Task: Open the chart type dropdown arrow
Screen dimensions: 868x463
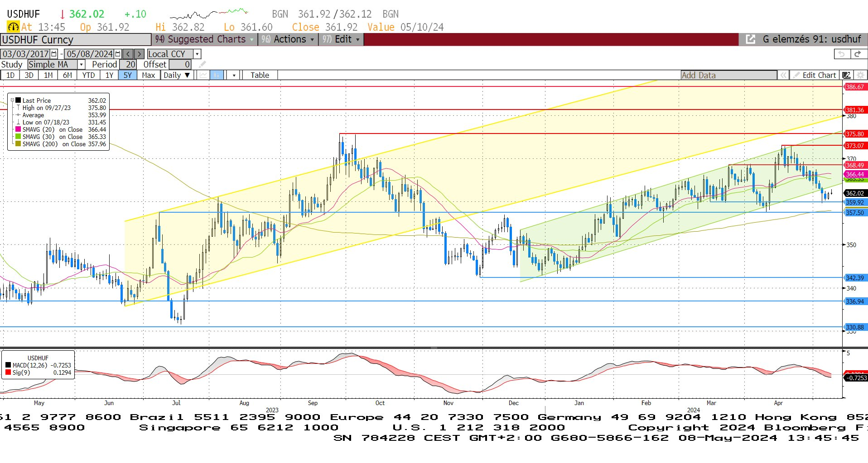Action: click(x=234, y=75)
